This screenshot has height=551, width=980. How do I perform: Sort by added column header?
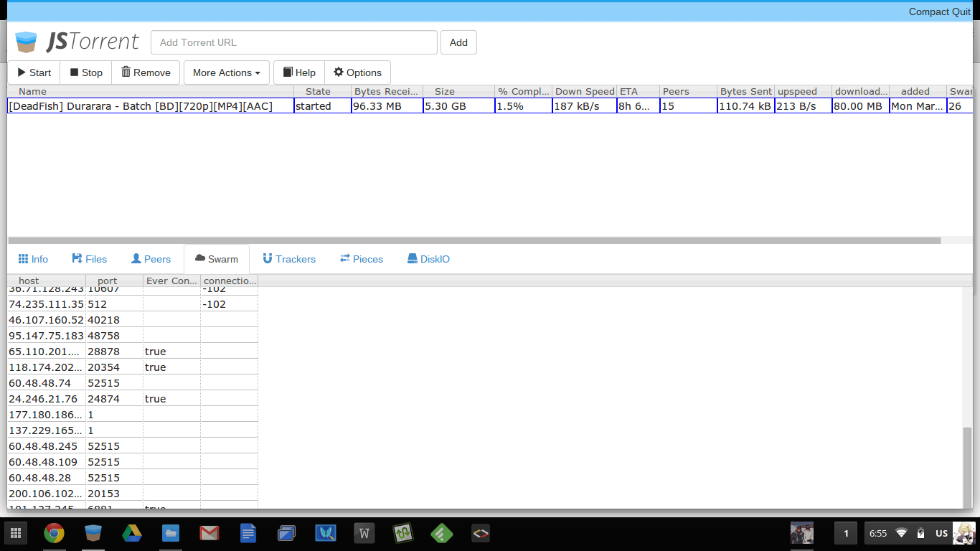pos(918,91)
